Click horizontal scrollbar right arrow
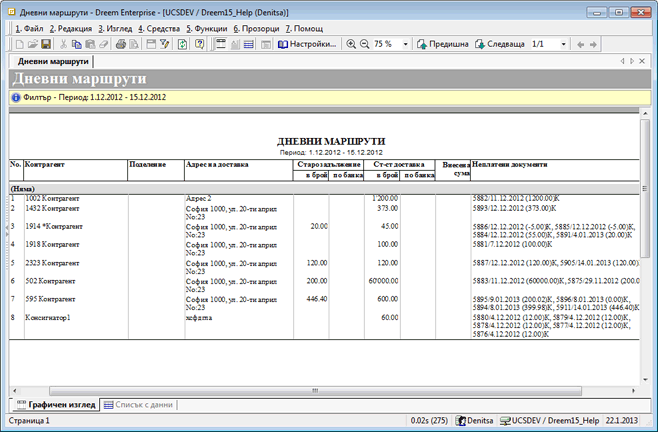The width and height of the screenshot is (658, 432). click(634, 390)
